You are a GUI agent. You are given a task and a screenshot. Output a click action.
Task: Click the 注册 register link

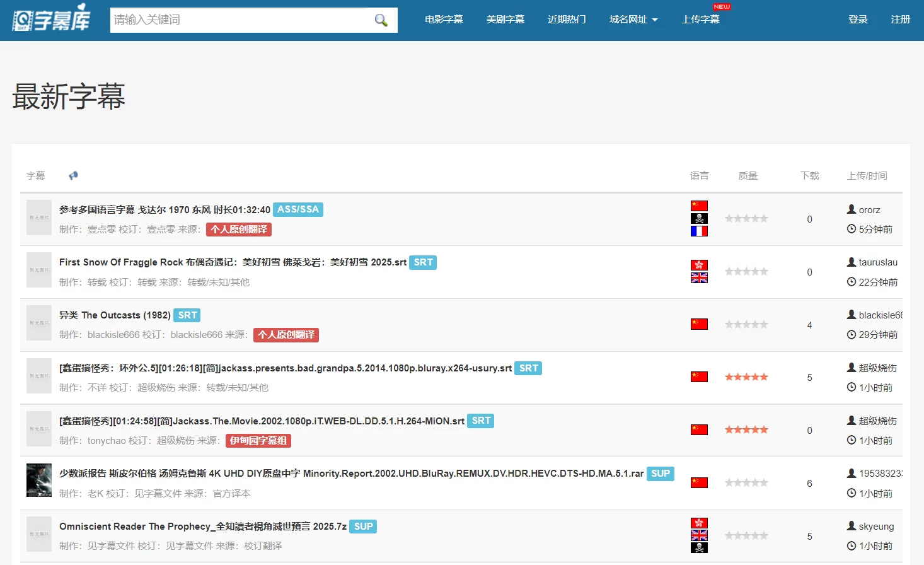[x=900, y=20]
